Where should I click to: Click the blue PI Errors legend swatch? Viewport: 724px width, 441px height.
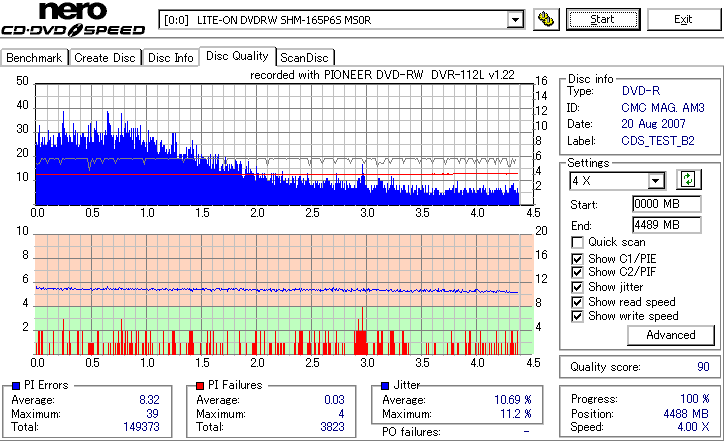click(16, 386)
